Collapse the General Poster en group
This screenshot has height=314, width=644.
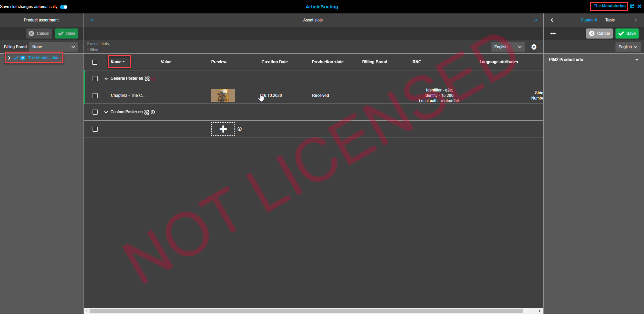(106, 79)
